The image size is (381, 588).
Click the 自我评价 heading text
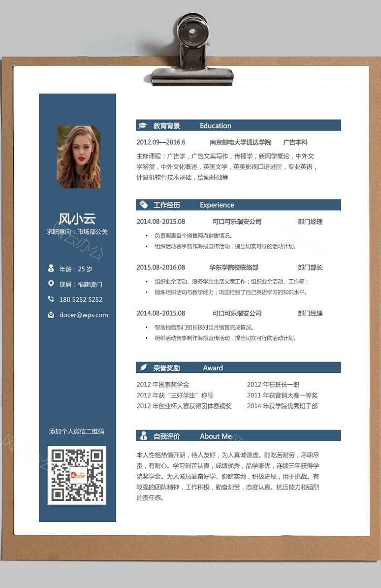[166, 436]
